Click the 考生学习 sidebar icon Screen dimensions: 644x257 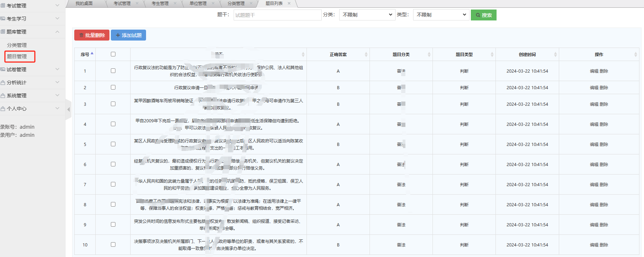tap(3, 19)
